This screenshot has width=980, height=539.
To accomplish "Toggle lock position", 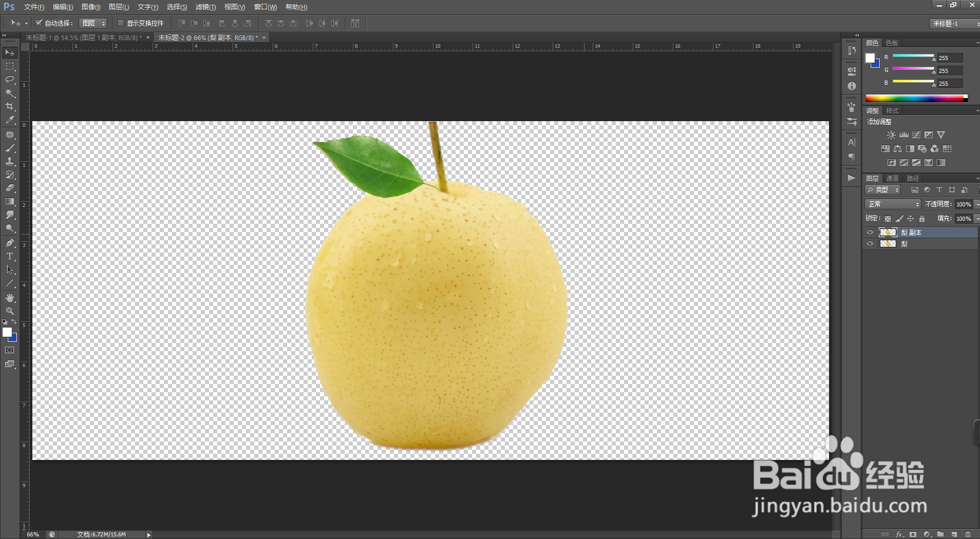I will pos(911,219).
